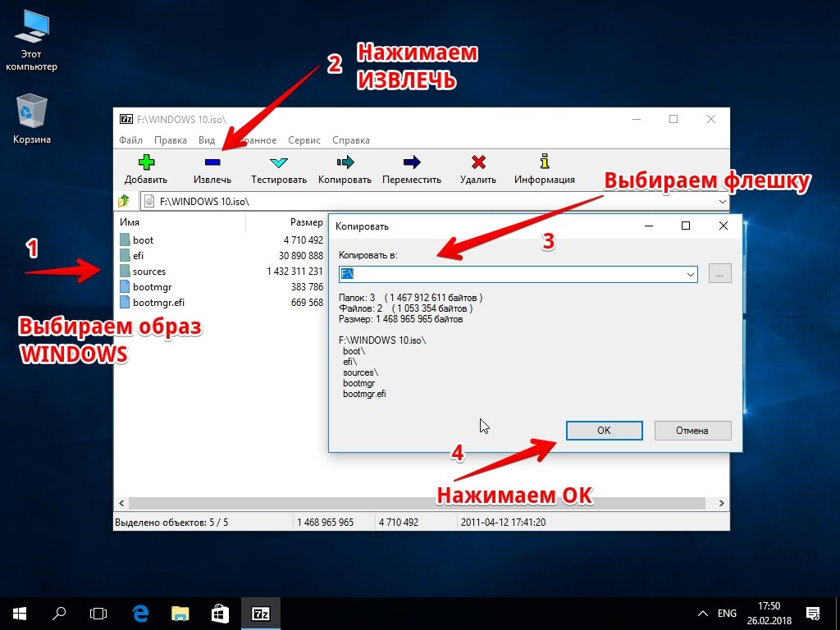Click size value 1 432 311 231

point(295,271)
